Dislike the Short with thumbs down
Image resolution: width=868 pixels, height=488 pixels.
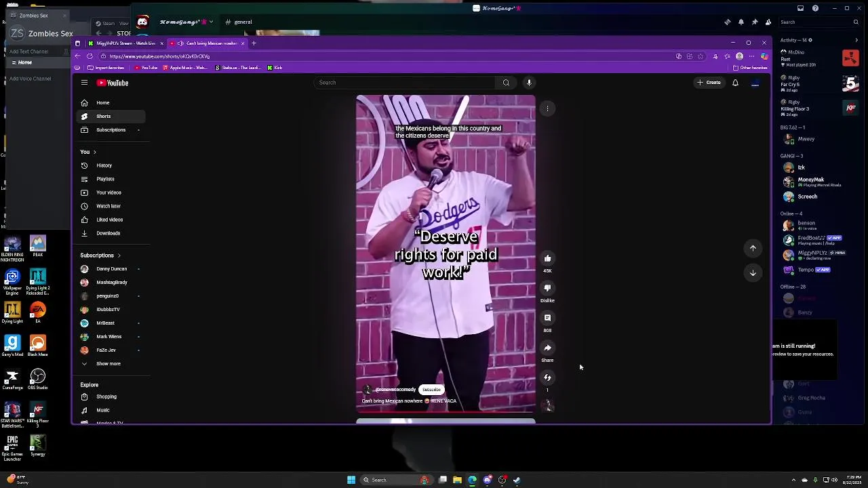[547, 288]
